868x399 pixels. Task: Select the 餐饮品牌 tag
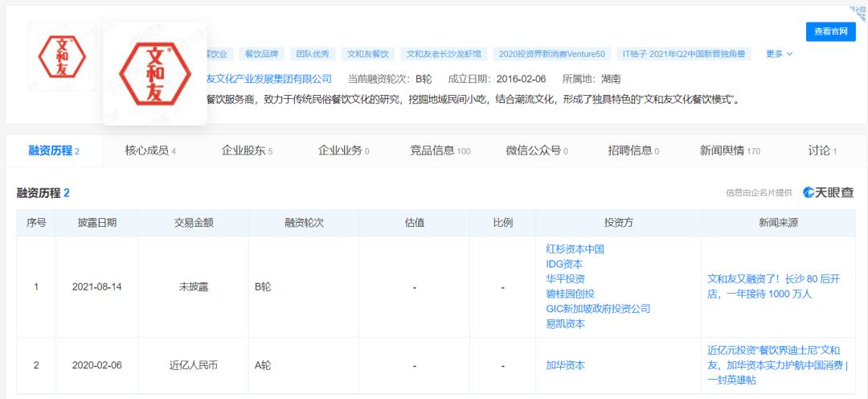coord(261,54)
